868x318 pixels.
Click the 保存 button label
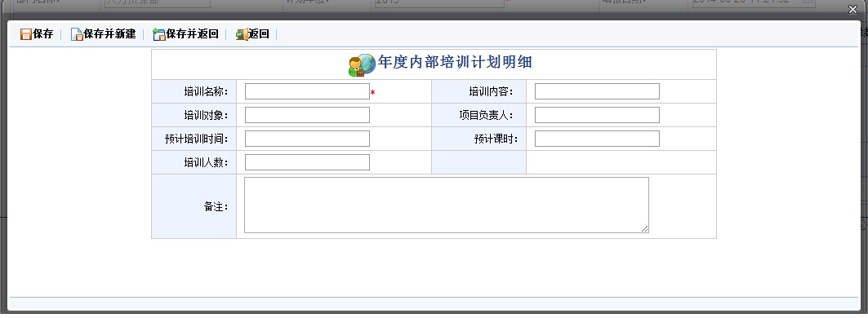(x=43, y=34)
